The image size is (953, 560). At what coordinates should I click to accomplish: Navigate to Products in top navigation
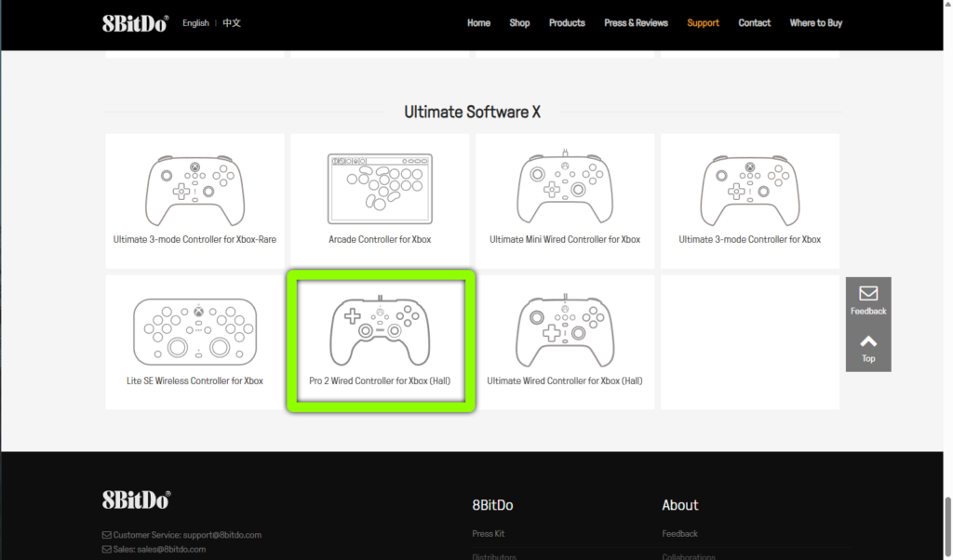[x=567, y=23]
